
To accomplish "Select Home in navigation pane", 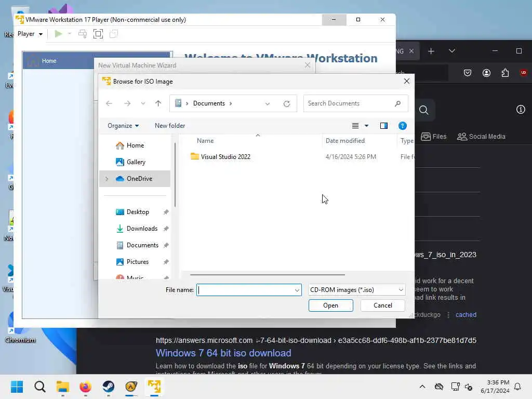I will point(136,145).
